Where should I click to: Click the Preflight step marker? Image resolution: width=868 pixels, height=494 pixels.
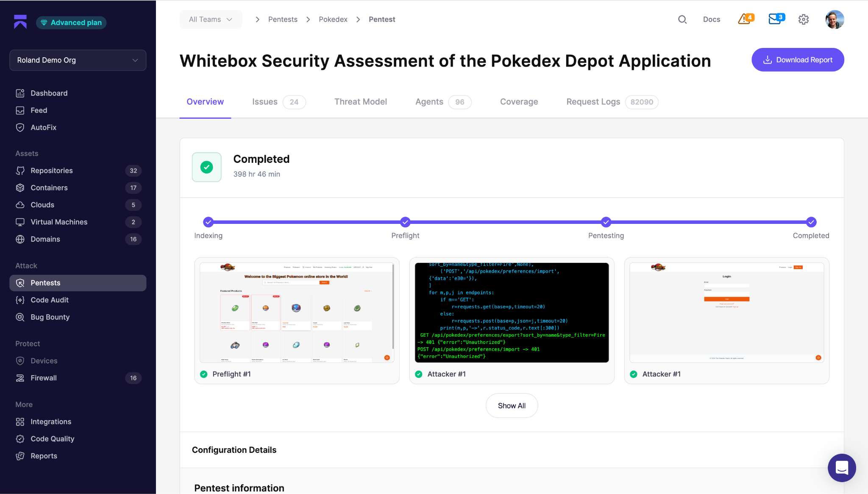pos(405,222)
